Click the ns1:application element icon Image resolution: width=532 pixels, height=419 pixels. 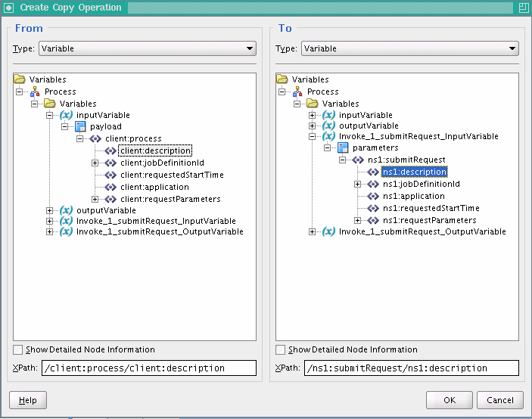373,197
